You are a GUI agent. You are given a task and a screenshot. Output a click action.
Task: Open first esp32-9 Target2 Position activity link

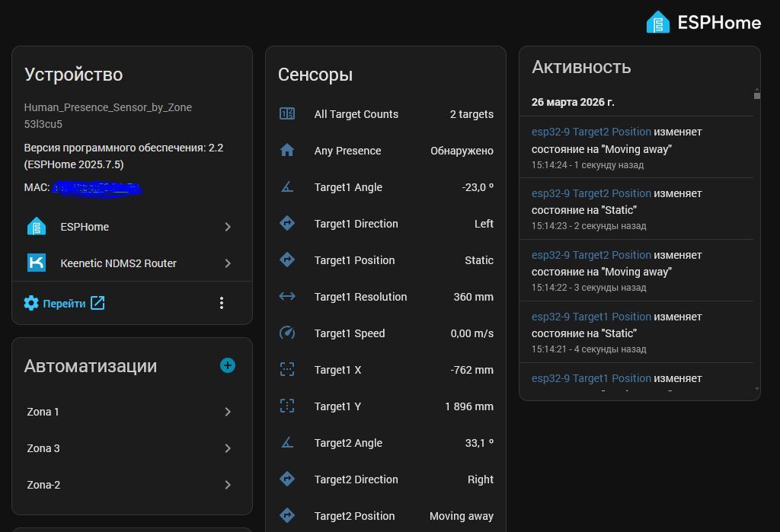[591, 132]
